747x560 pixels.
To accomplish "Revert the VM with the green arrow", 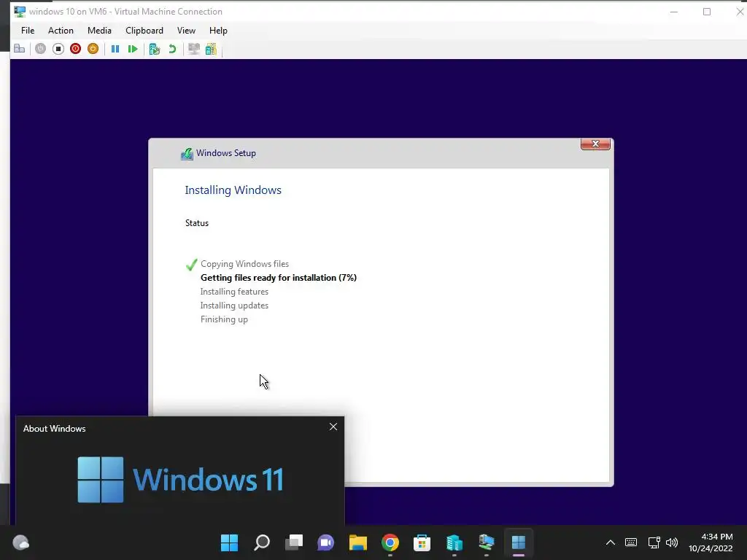I will (x=172, y=49).
